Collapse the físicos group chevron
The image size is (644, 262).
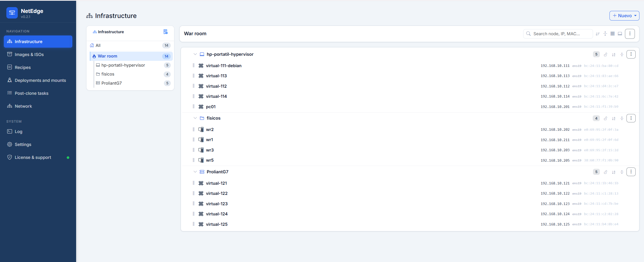point(195,118)
